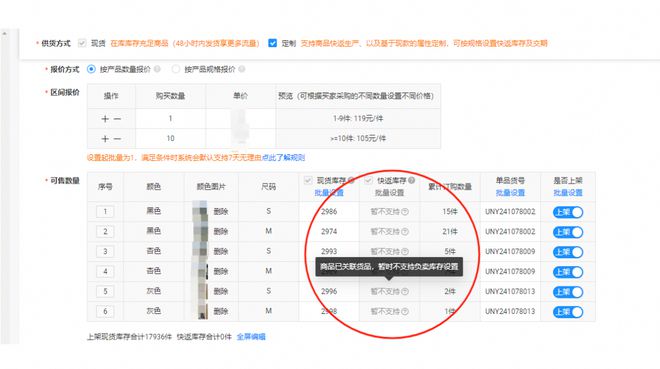The image size is (660, 369).
Task: Click 批量设置 under 单品货号
Action: pyautogui.click(x=510, y=192)
